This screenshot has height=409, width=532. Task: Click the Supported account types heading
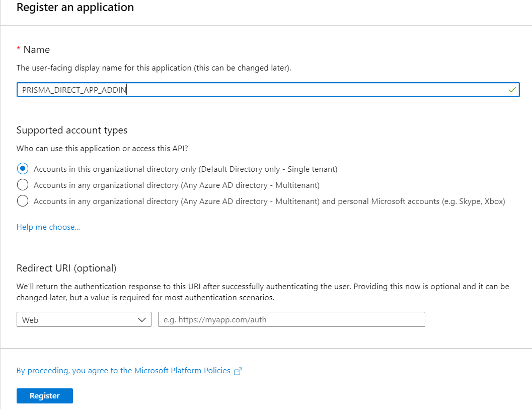(x=72, y=130)
